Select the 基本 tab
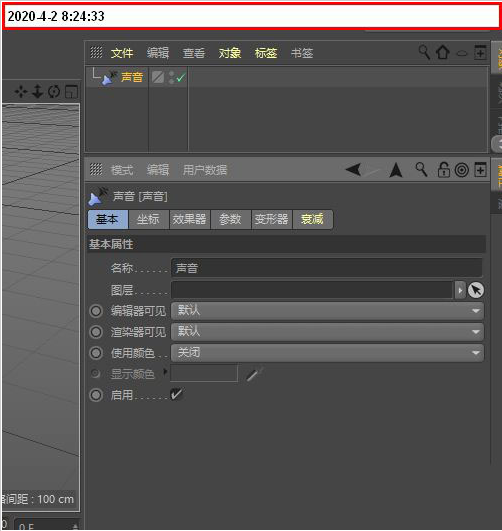Screen dimensions: 502x531 point(108,219)
